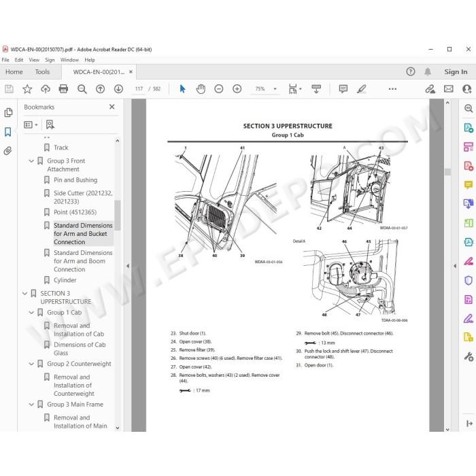Click the share link icon
The image size is (476, 476).
(430, 89)
